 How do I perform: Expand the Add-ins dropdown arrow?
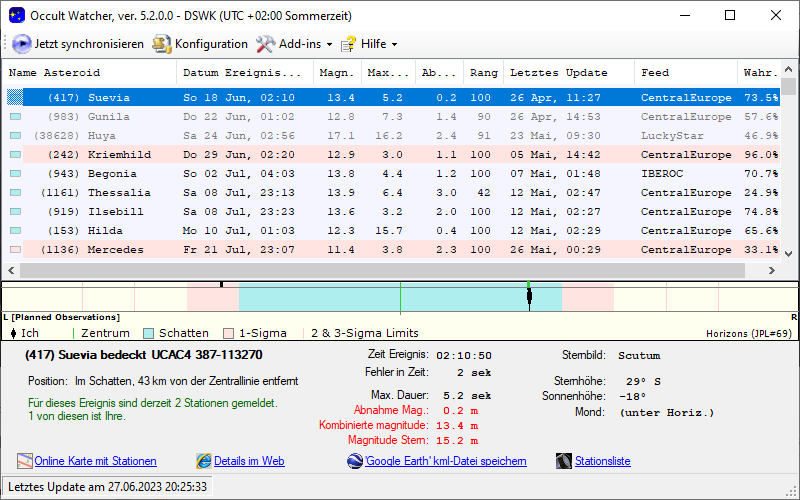(329, 45)
